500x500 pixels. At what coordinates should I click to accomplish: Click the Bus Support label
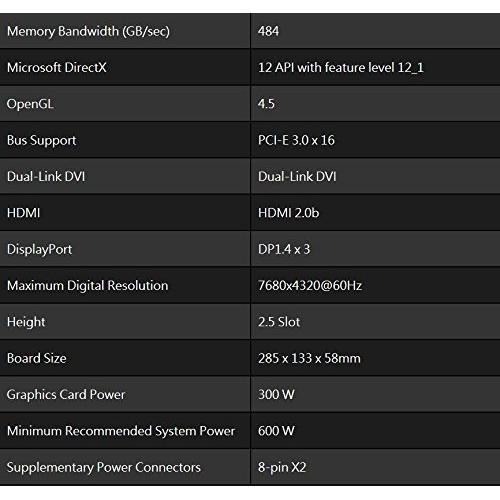coord(42,140)
